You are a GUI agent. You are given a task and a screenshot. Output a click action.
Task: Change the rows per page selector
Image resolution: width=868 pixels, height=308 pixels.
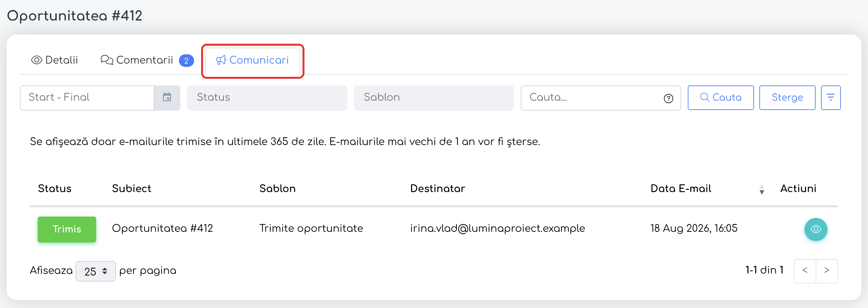[96, 271]
